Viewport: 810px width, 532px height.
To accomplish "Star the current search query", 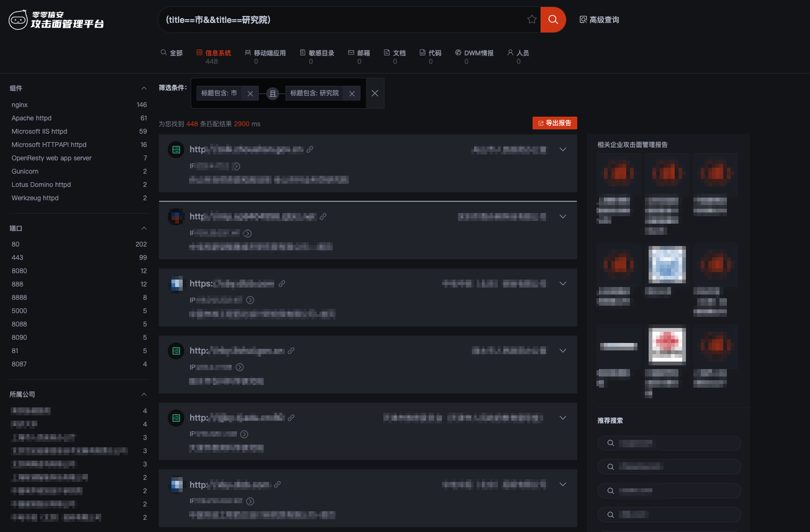I will click(531, 20).
